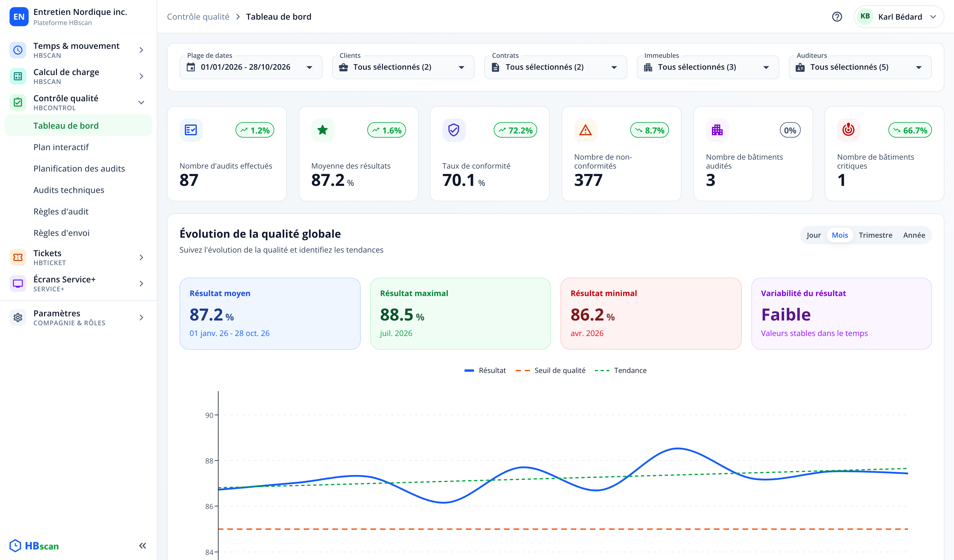Click the Temps & mouvement clock icon
The image size is (954, 560).
coord(18,50)
